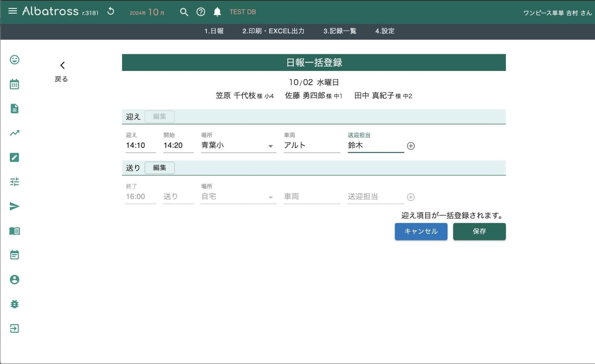Open the 場所 dropdown showing 青葉小

pyautogui.click(x=238, y=145)
